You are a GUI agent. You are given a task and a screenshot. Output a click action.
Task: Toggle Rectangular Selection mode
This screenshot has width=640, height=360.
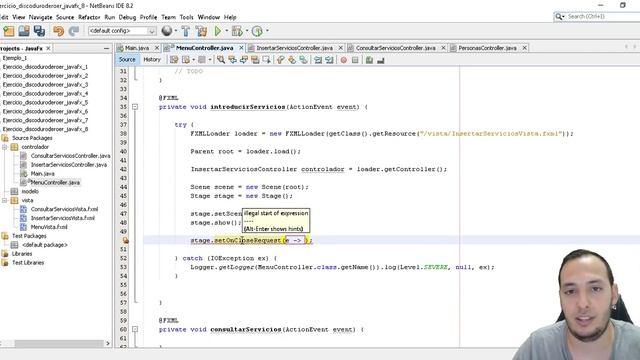(x=267, y=60)
